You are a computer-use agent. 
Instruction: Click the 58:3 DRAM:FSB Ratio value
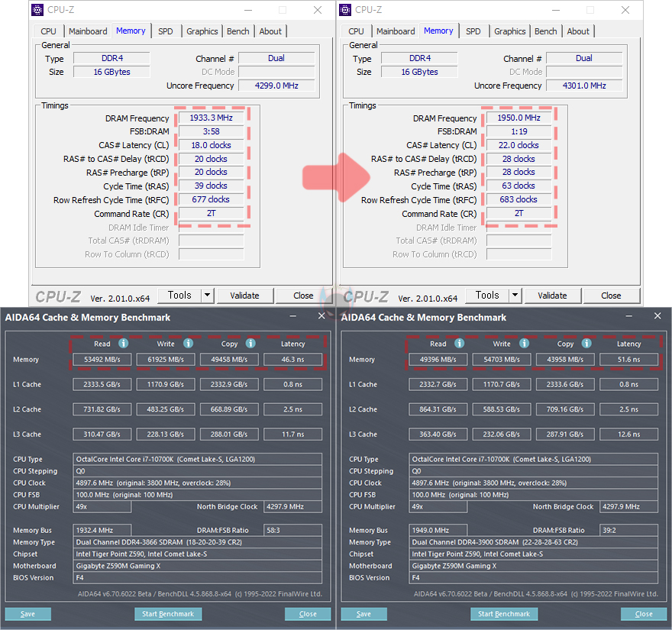coord(292,530)
